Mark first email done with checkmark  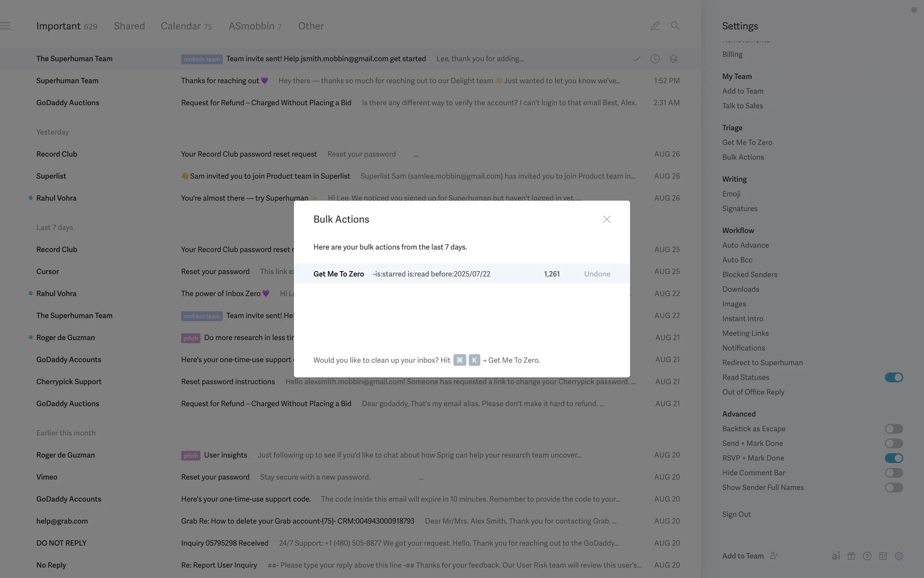[x=636, y=59]
